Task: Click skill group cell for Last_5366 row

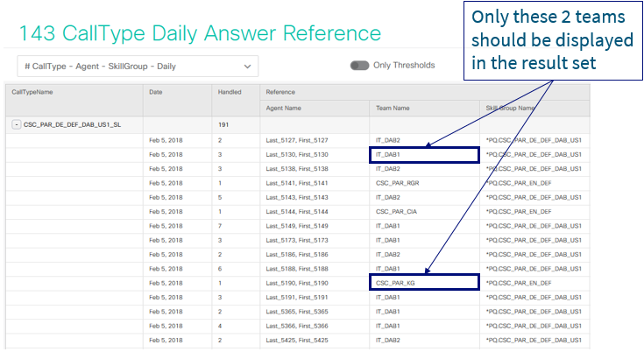Action: click(534, 326)
